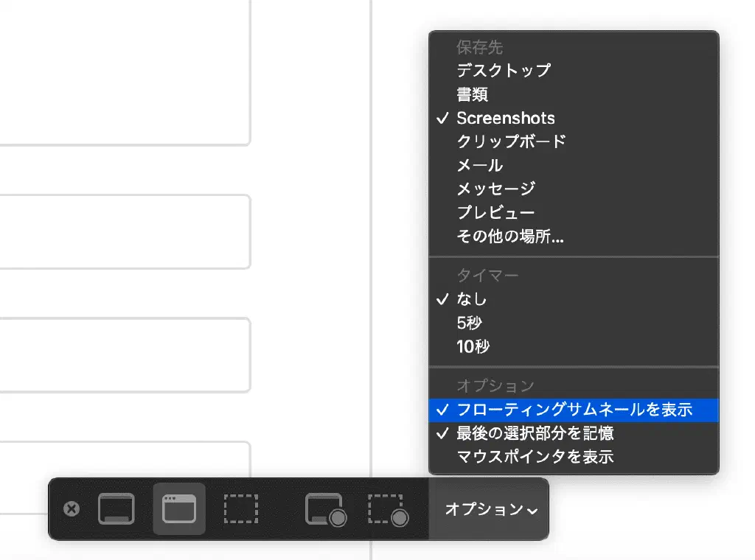Select the capture entire screen icon

[x=116, y=508]
